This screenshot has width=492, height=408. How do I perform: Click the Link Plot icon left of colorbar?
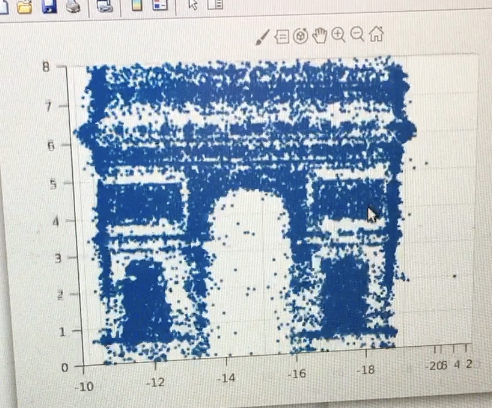(x=105, y=5)
